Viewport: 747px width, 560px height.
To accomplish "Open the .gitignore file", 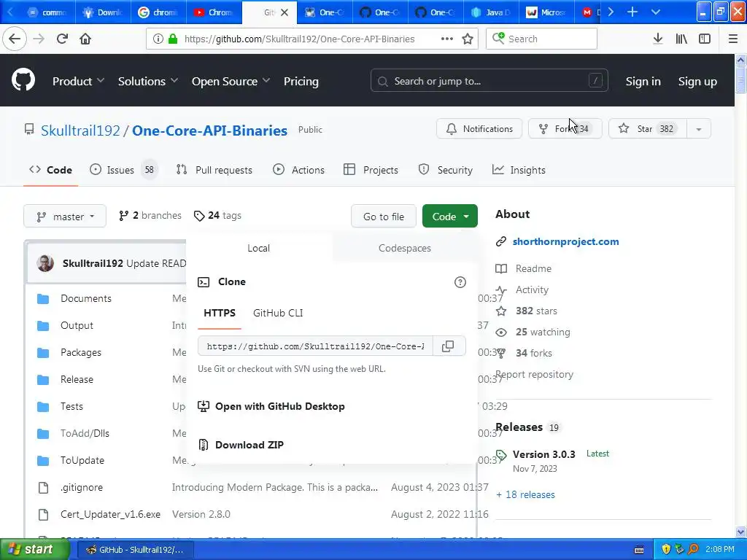I will [81, 488].
